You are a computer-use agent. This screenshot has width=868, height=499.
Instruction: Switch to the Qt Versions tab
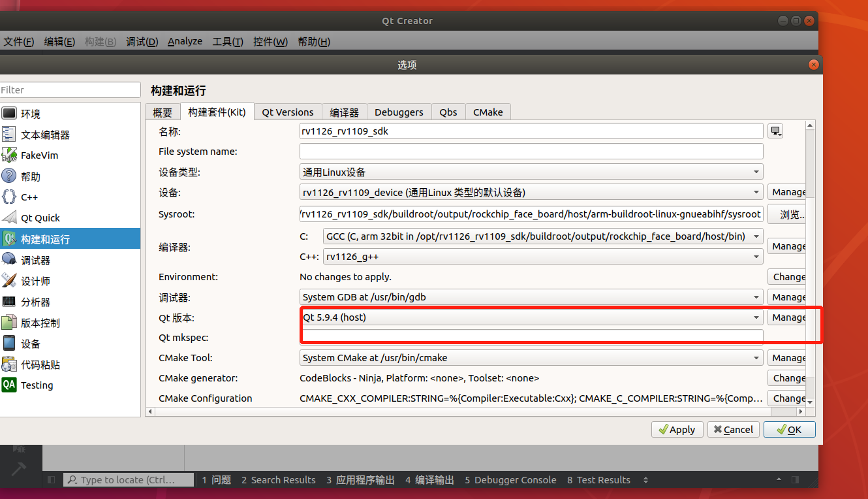tap(288, 112)
